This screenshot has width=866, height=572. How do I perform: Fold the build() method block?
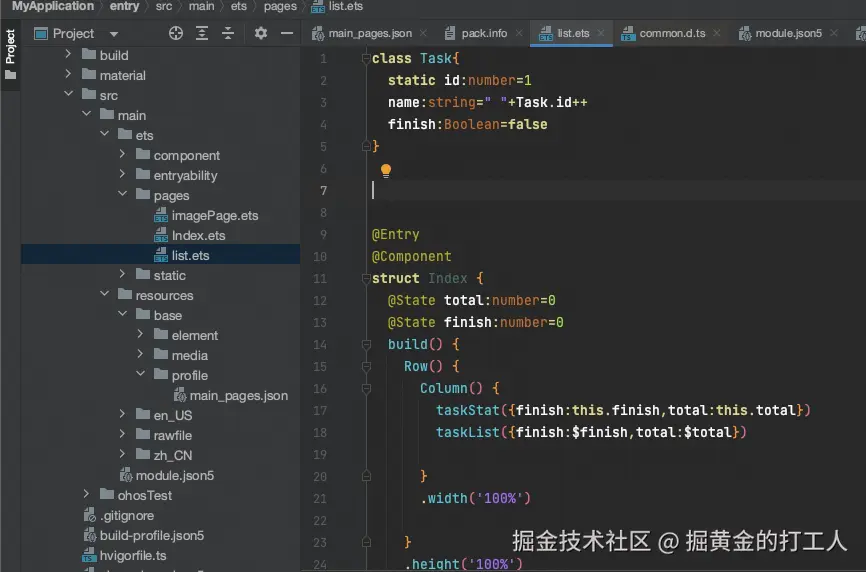point(366,345)
